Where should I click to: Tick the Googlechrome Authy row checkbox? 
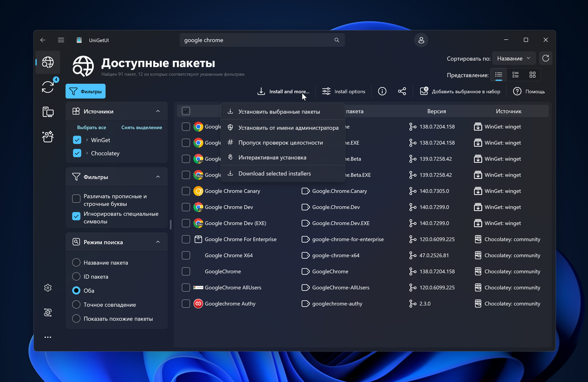point(186,304)
